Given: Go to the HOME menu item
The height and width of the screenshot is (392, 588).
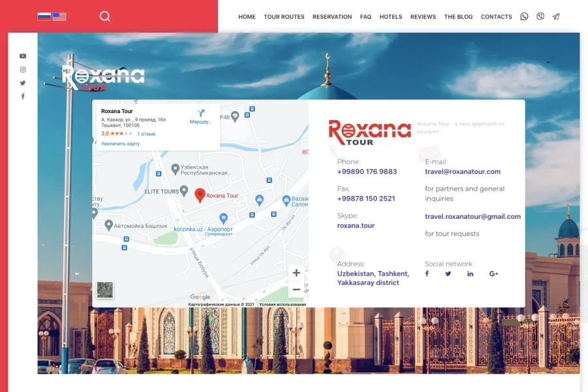Looking at the screenshot, I should pyautogui.click(x=247, y=17).
